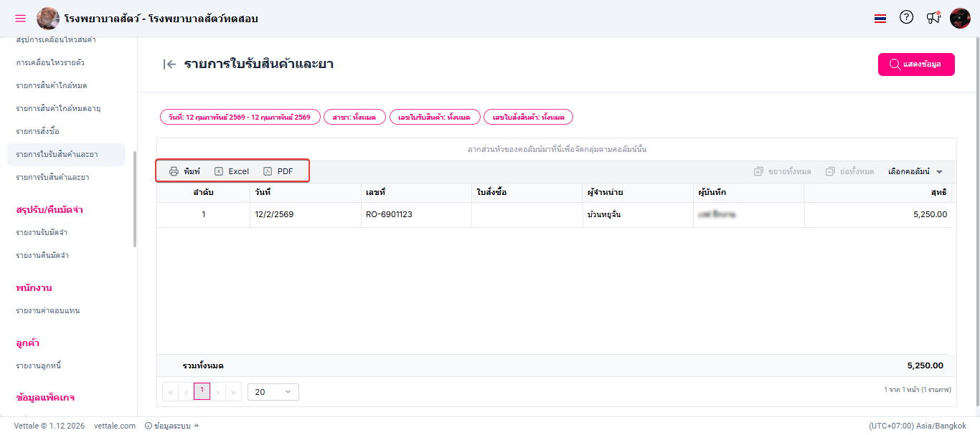Select รายการใบรับสินค้าและยา in sidebar
The width and height of the screenshot is (980, 435).
[x=66, y=155]
